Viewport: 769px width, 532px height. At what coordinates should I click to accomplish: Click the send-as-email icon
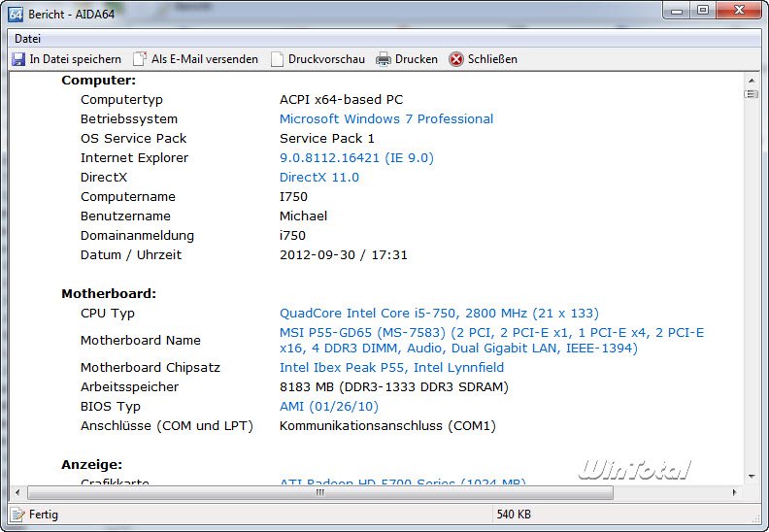coord(140,59)
